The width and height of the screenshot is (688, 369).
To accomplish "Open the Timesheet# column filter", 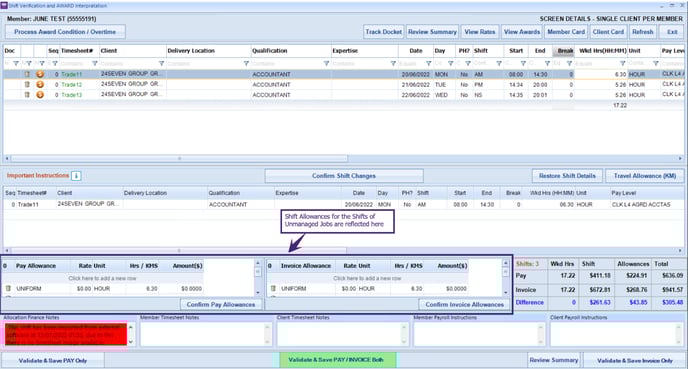I will [94, 64].
